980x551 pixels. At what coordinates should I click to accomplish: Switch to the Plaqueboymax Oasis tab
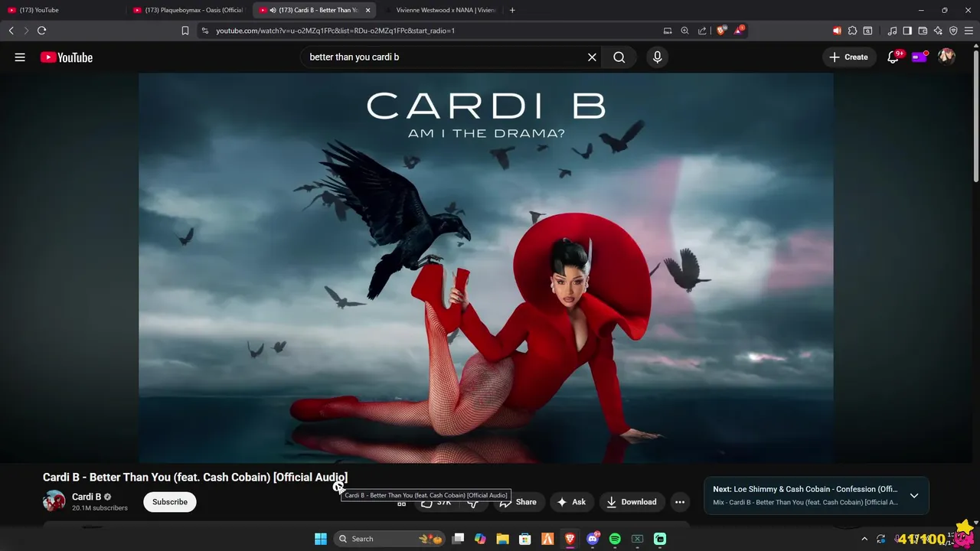[x=188, y=10]
